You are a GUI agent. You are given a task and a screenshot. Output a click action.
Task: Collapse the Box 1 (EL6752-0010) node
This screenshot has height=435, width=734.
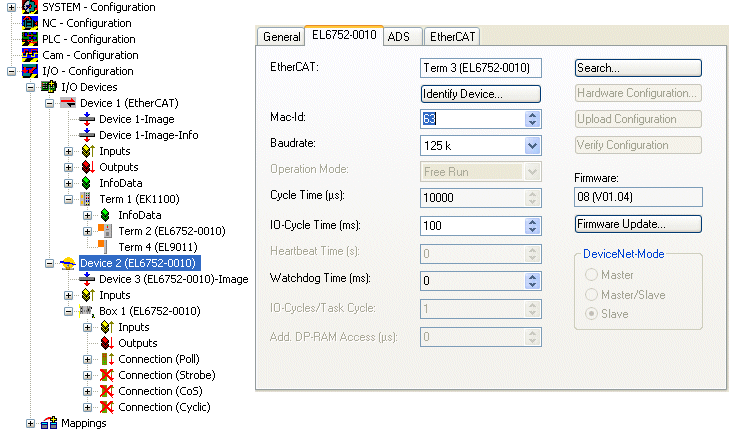(68, 311)
